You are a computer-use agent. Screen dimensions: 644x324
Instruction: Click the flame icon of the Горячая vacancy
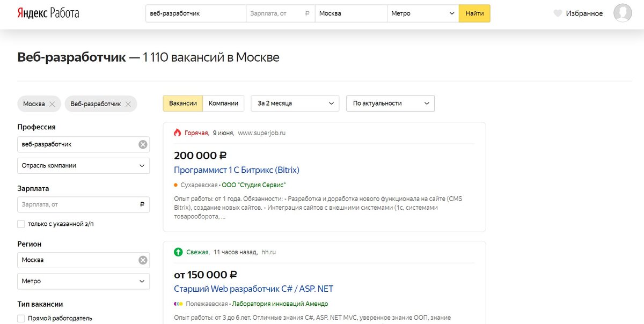(178, 132)
